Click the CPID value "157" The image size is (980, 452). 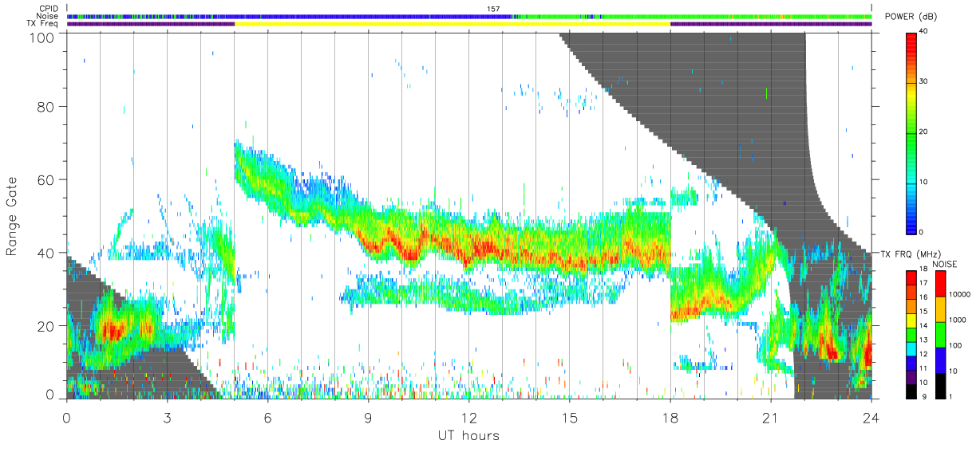[x=493, y=8]
